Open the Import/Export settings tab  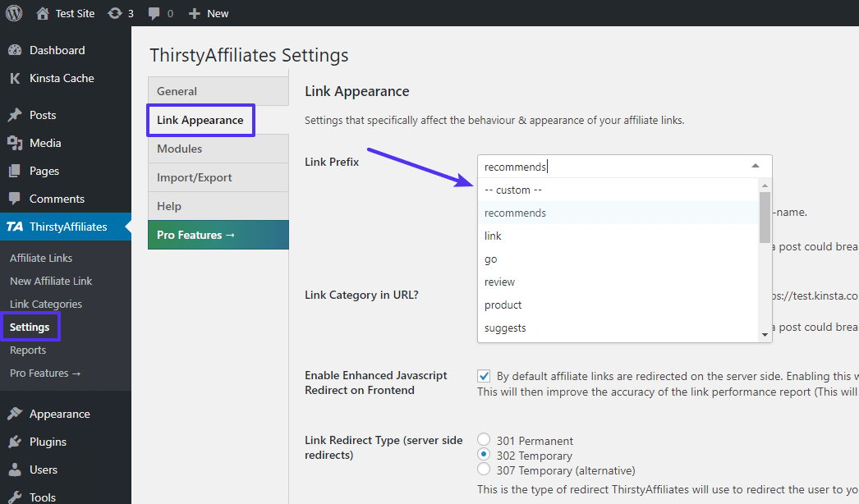(x=194, y=177)
